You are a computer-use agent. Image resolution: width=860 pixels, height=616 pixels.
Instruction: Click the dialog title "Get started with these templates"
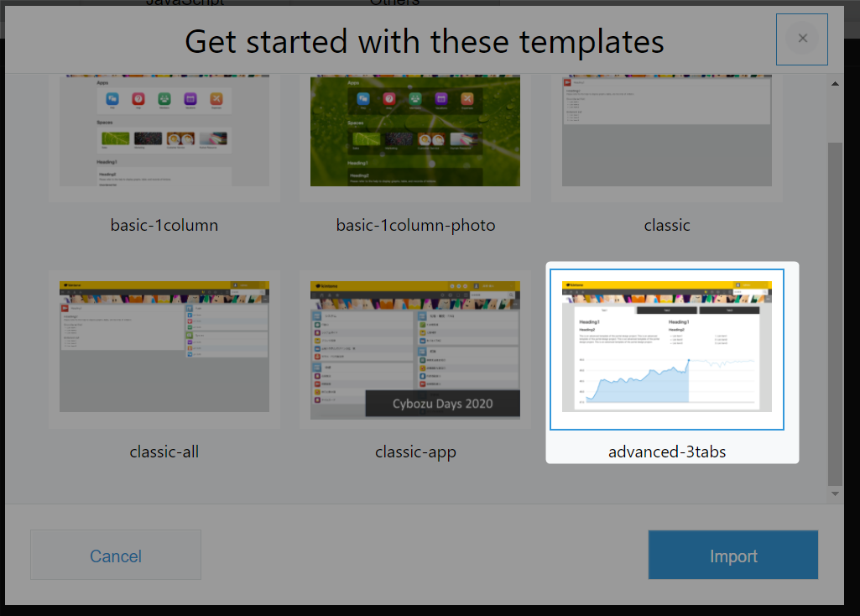tap(424, 42)
